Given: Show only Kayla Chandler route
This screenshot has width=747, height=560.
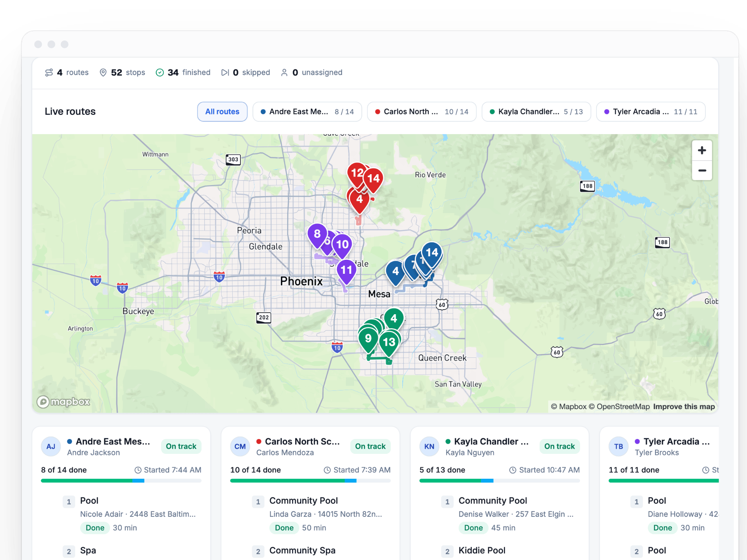Looking at the screenshot, I should [x=537, y=112].
